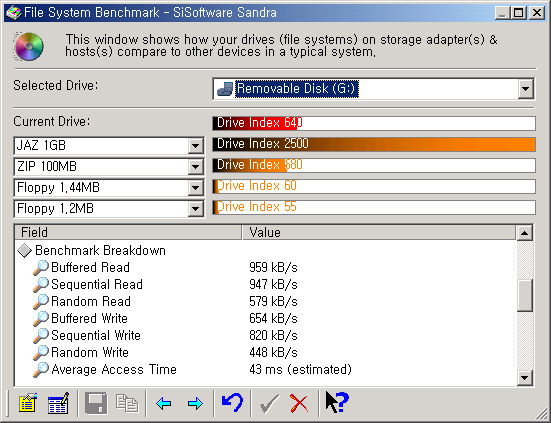Click the title bar application icon
The width and height of the screenshot is (551, 423).
[13, 13]
